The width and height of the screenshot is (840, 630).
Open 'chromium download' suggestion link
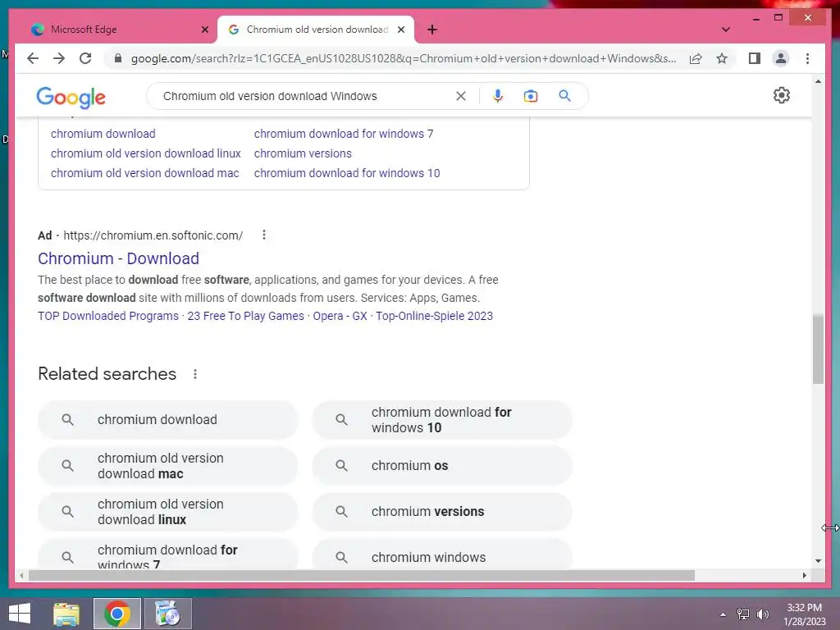click(x=103, y=134)
